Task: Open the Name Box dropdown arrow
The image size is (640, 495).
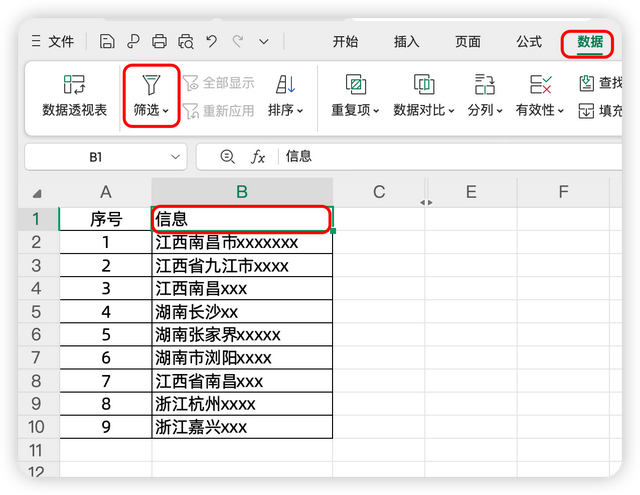Action: [176, 157]
